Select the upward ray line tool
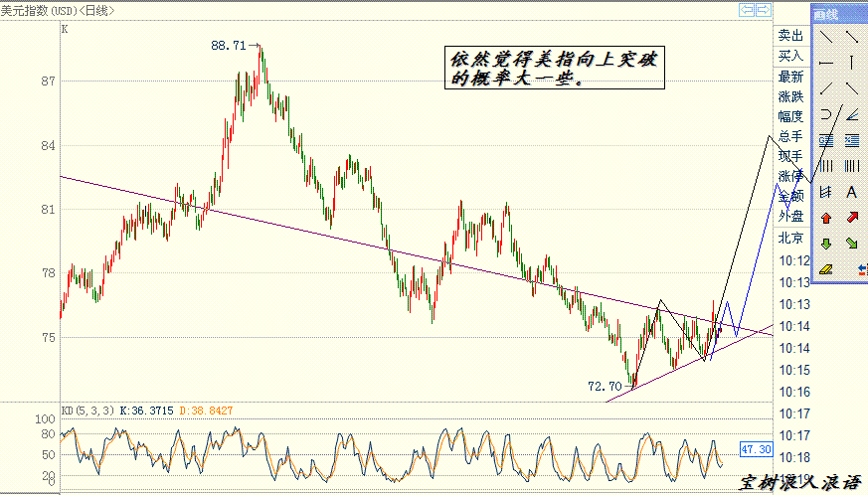Image resolution: width=868 pixels, height=495 pixels. [x=826, y=88]
